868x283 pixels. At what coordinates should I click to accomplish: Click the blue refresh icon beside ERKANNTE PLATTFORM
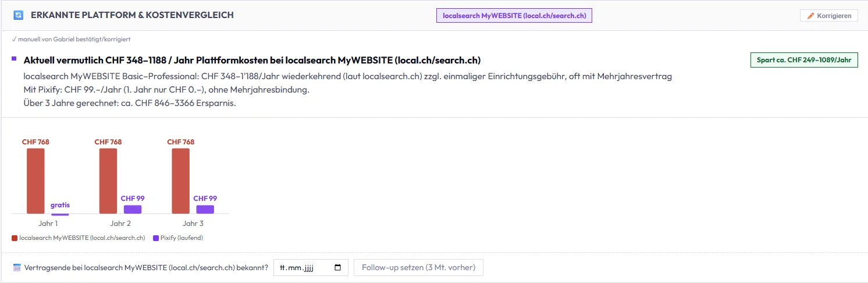18,15
